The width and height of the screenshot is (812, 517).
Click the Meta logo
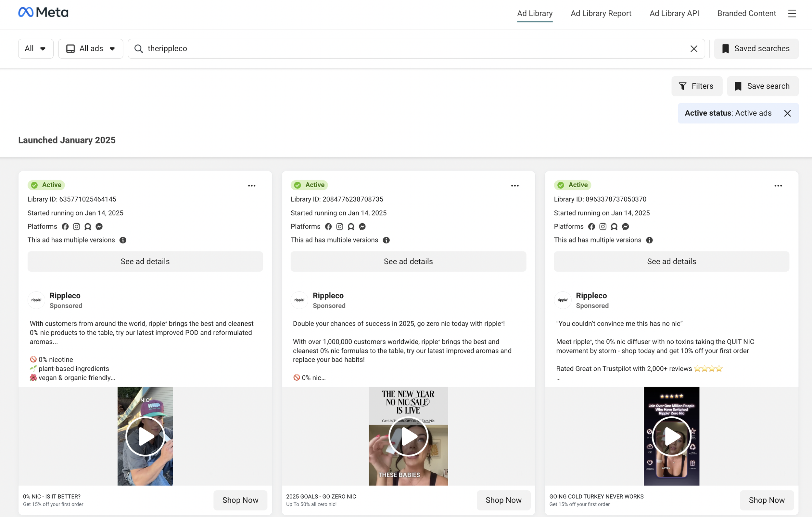43,12
